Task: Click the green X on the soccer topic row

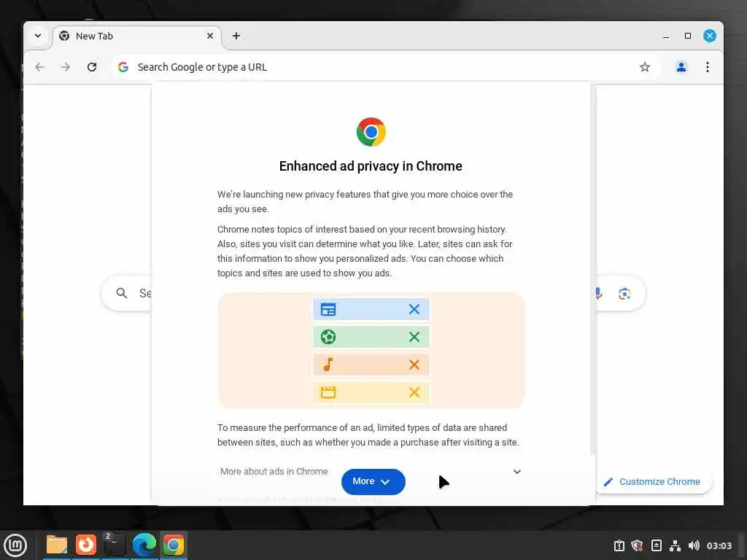Action: (414, 337)
